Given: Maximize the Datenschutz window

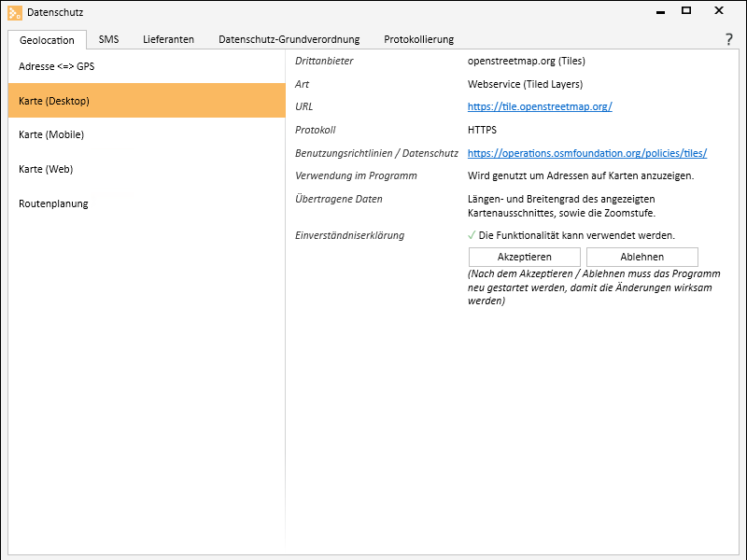Looking at the screenshot, I should pyautogui.click(x=686, y=10).
